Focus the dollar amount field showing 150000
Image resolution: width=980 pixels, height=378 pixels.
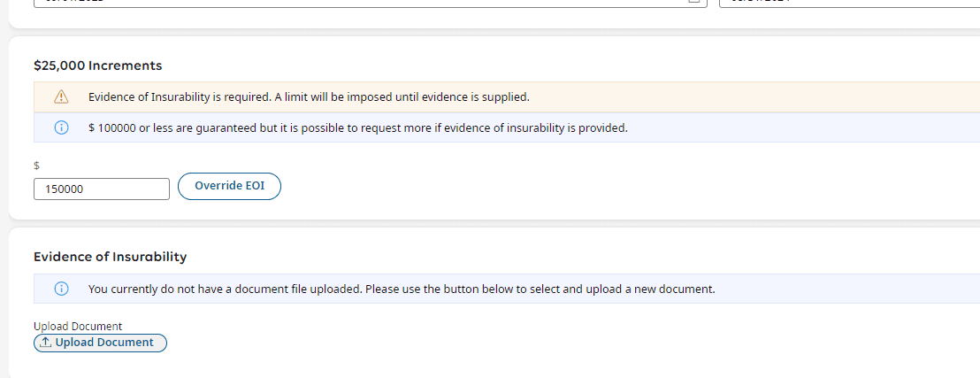[x=101, y=189]
